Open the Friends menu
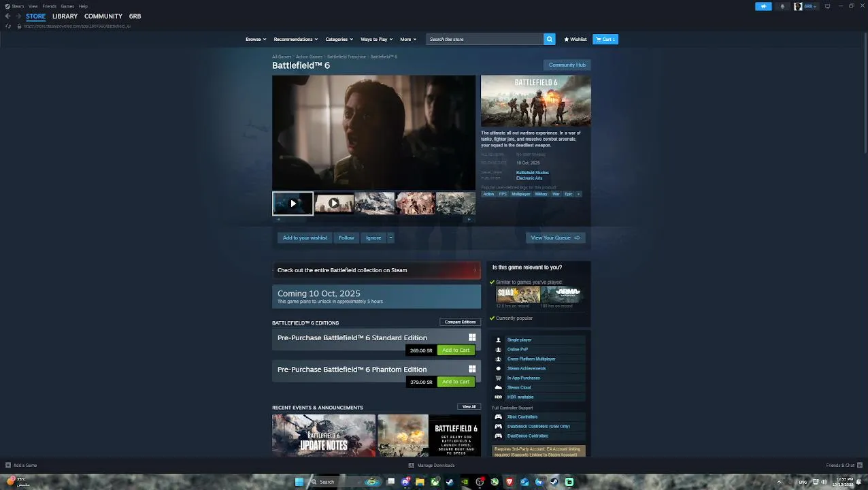 tap(49, 6)
